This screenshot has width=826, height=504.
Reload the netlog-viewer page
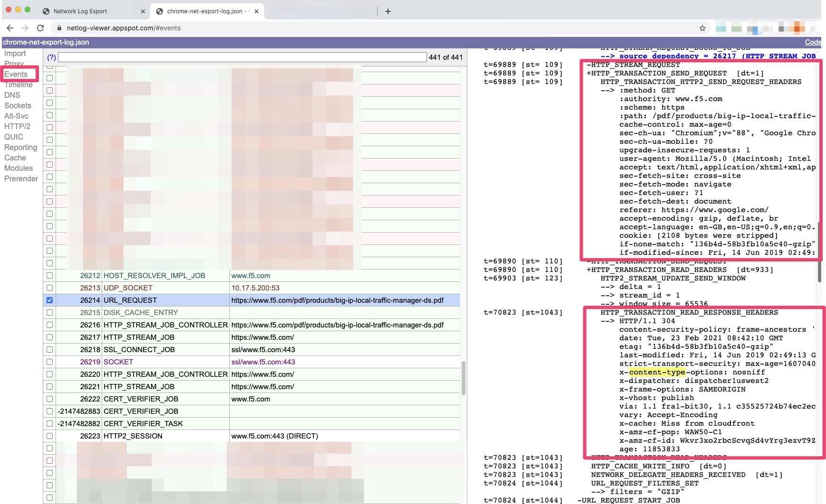click(x=40, y=28)
